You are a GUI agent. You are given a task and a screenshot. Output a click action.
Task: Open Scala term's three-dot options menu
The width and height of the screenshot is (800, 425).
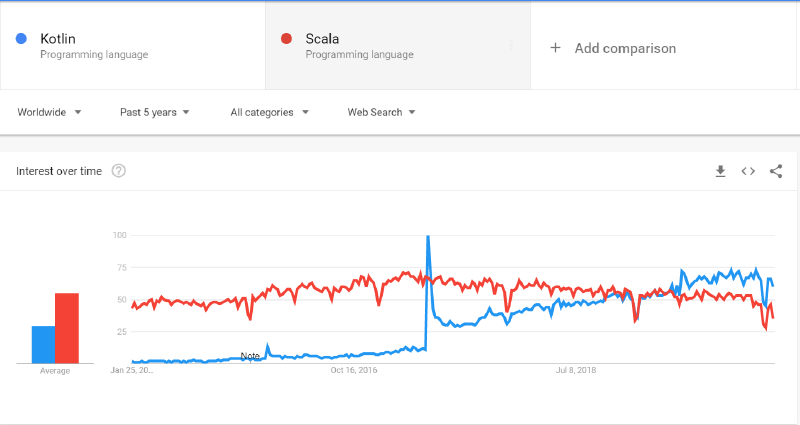(x=511, y=47)
